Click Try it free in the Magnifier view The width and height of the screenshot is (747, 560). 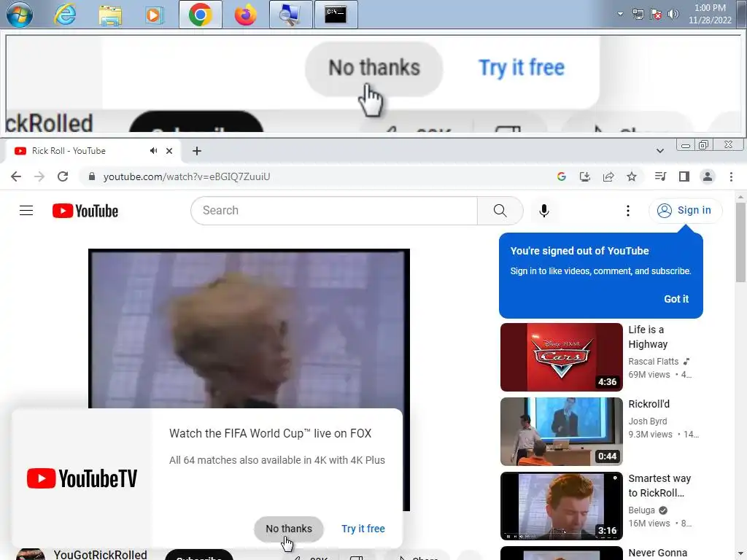521,68
